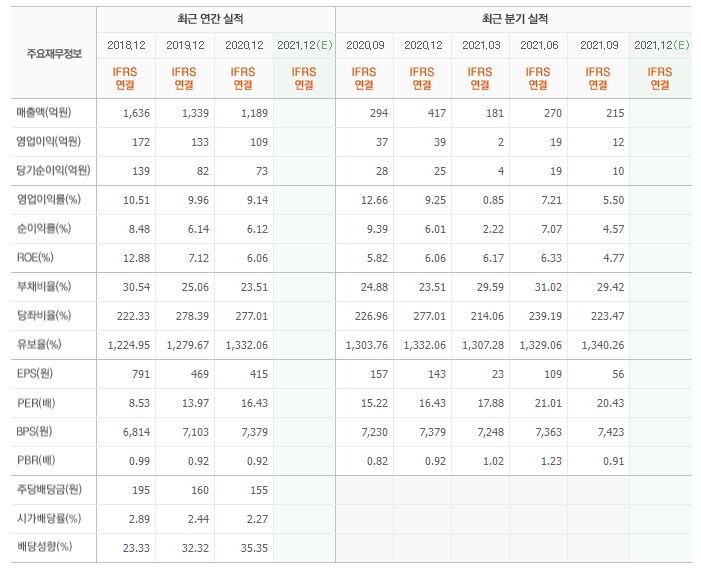Select the ROE(%) row label
This screenshot has width=701, height=570.
[x=35, y=258]
